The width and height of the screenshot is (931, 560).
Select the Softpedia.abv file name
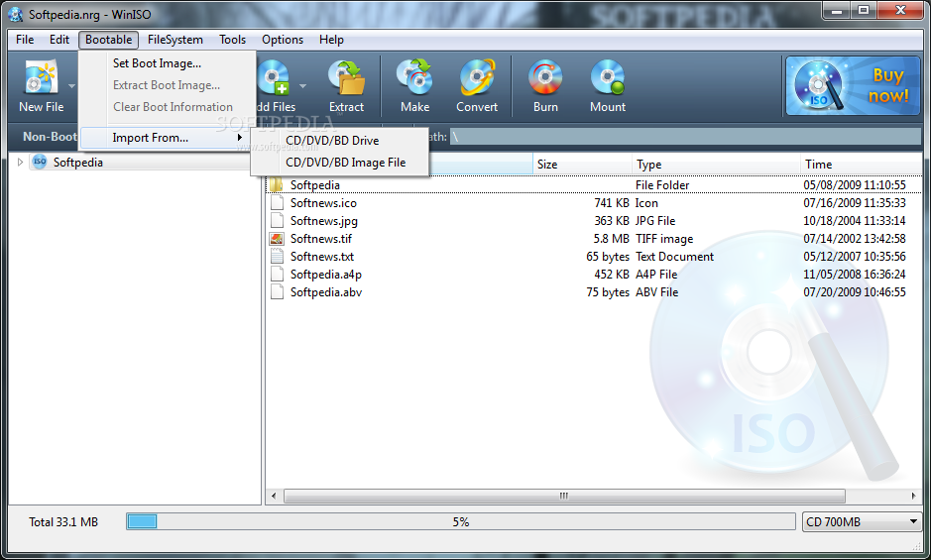click(x=326, y=292)
